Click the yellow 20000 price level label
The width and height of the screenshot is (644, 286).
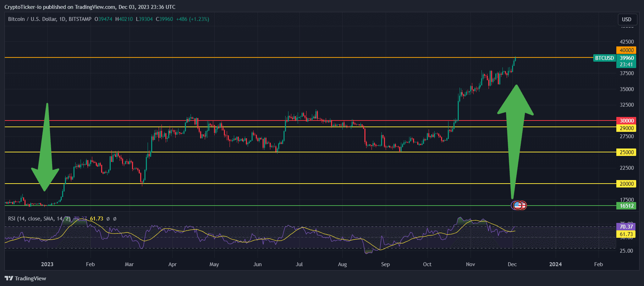click(x=626, y=184)
